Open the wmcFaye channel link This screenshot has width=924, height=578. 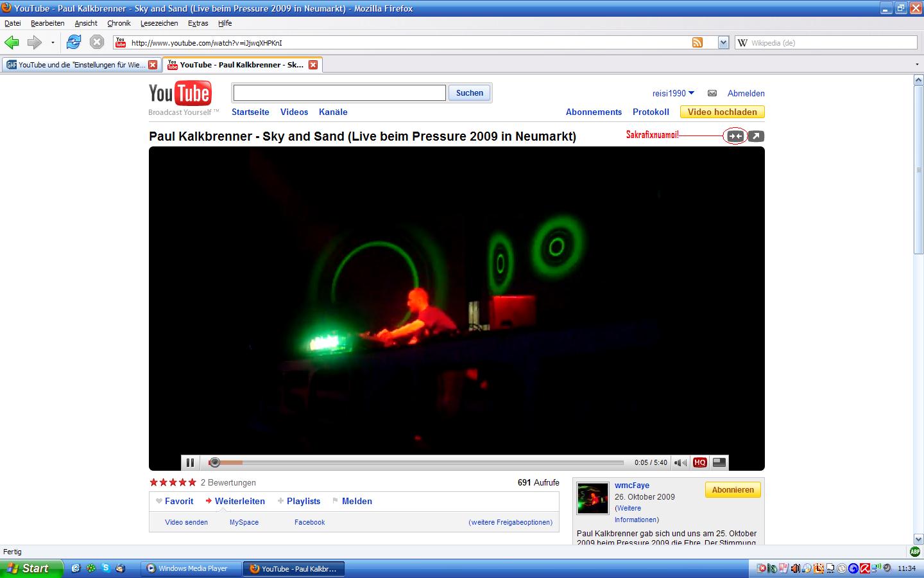(632, 486)
